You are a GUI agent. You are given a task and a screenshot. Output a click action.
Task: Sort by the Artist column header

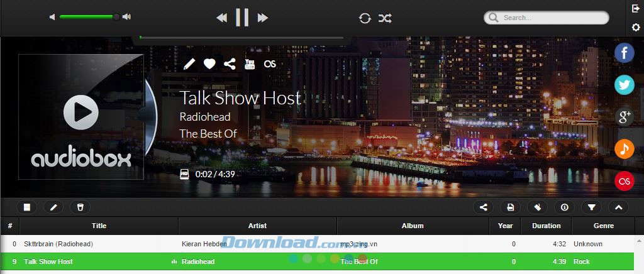[257, 226]
